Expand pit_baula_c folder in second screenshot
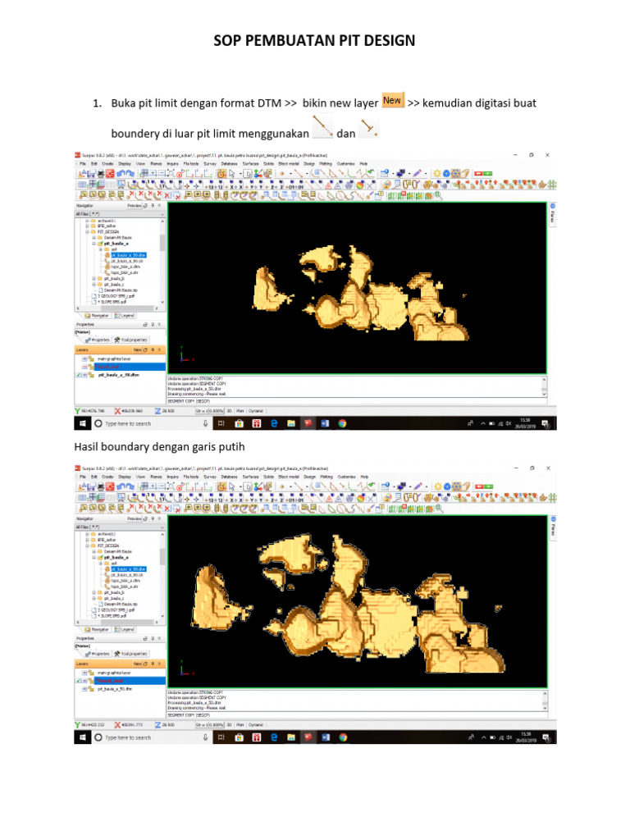630x840 pixels. (x=94, y=598)
